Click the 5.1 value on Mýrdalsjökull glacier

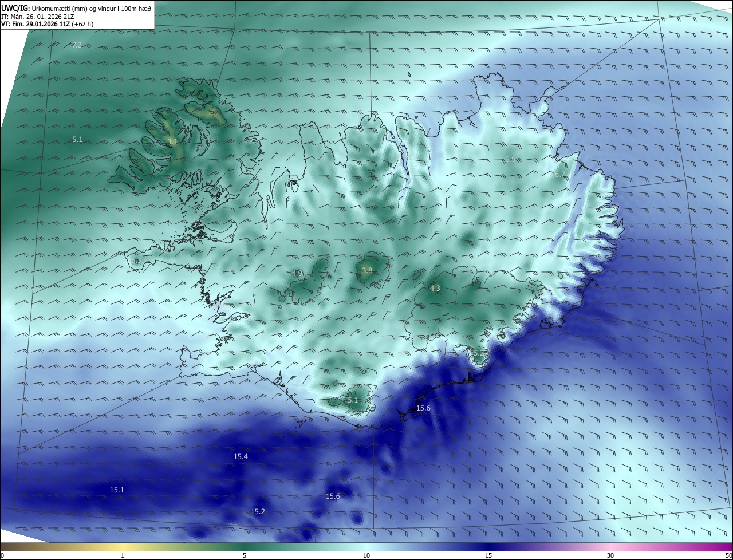click(x=352, y=400)
